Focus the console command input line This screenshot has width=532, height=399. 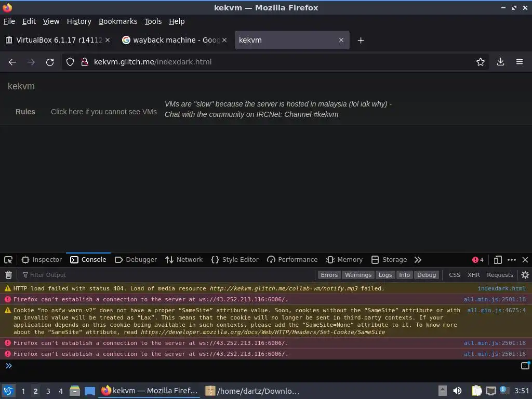pyautogui.click(x=264, y=366)
